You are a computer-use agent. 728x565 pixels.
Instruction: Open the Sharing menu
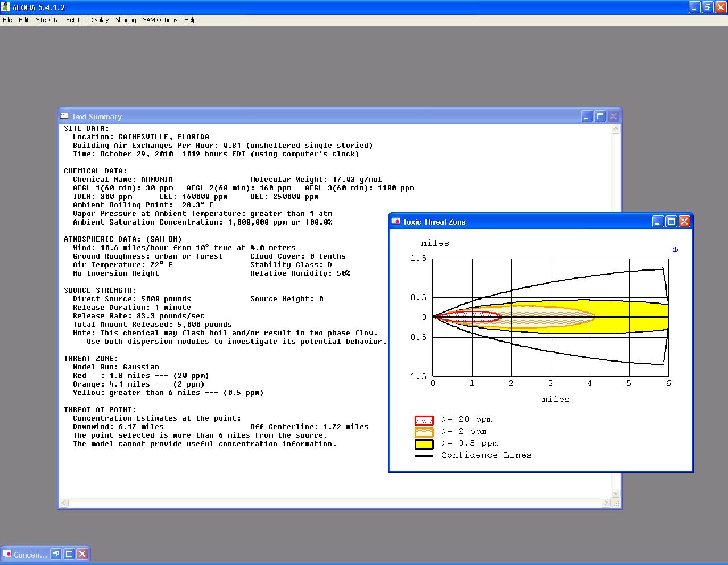[126, 20]
